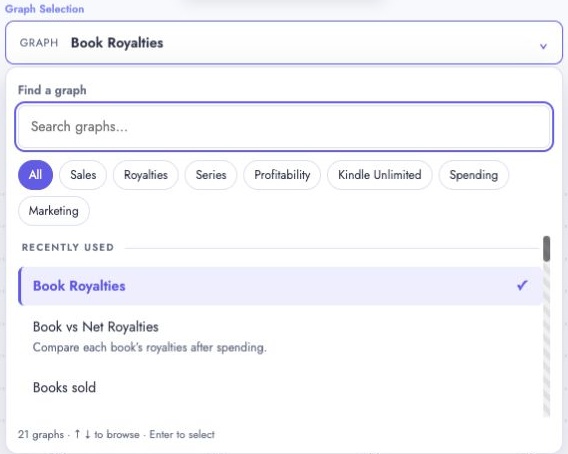Viewport: 568px width, 454px height.
Task: Filter graphs by Spending
Action: [473, 175]
